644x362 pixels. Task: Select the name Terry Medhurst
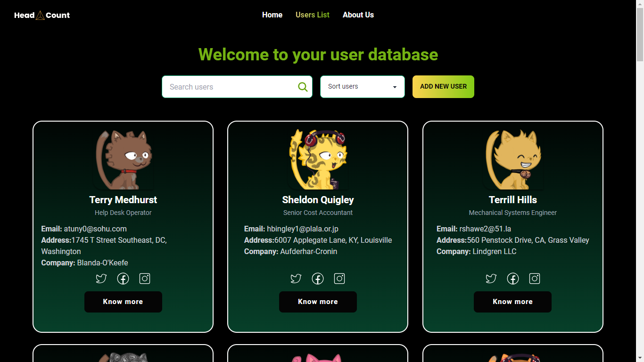pos(123,200)
